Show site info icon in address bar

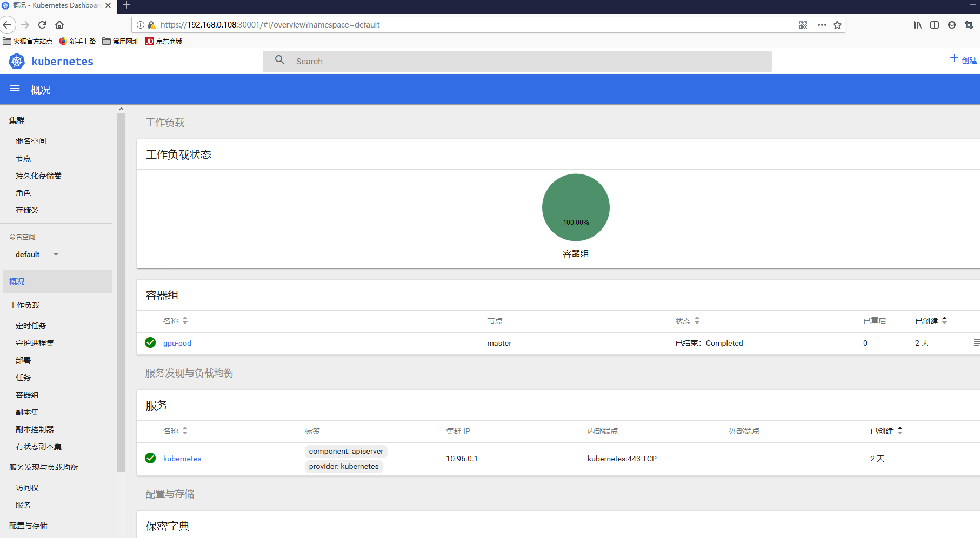[x=141, y=25]
